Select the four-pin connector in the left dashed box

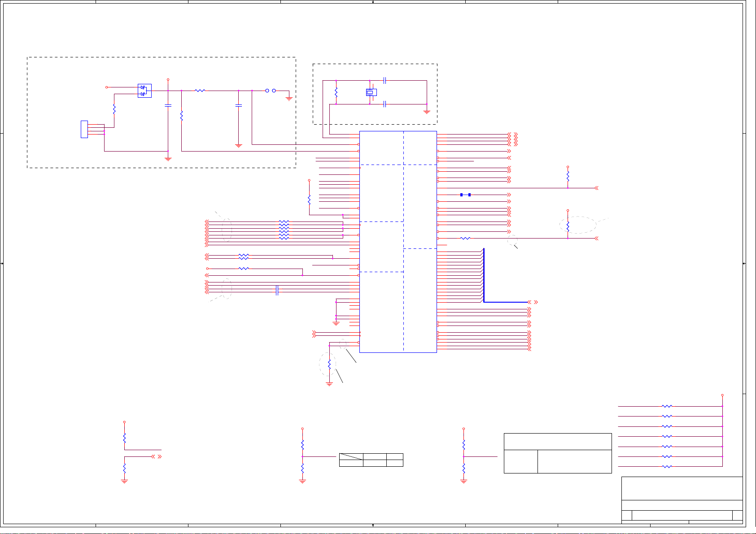click(x=84, y=129)
